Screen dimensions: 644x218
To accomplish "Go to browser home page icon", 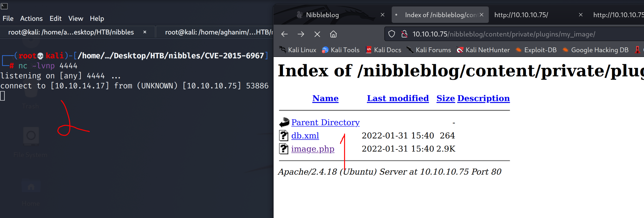I will tap(333, 34).
